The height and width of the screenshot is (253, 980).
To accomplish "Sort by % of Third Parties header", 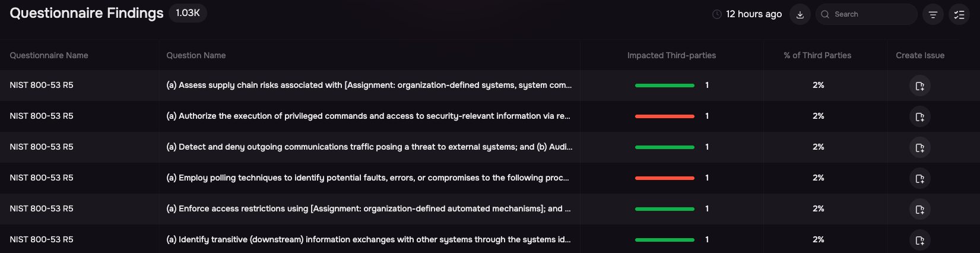I will coord(817,55).
